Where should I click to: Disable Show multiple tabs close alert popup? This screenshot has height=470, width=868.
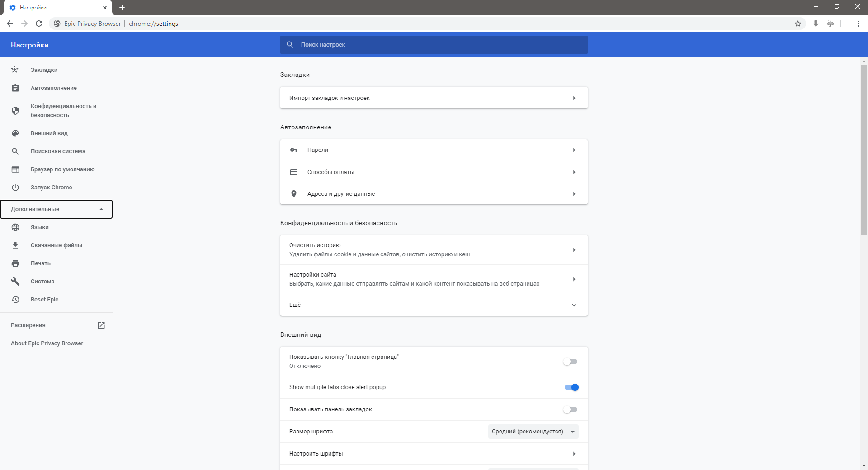[571, 387]
